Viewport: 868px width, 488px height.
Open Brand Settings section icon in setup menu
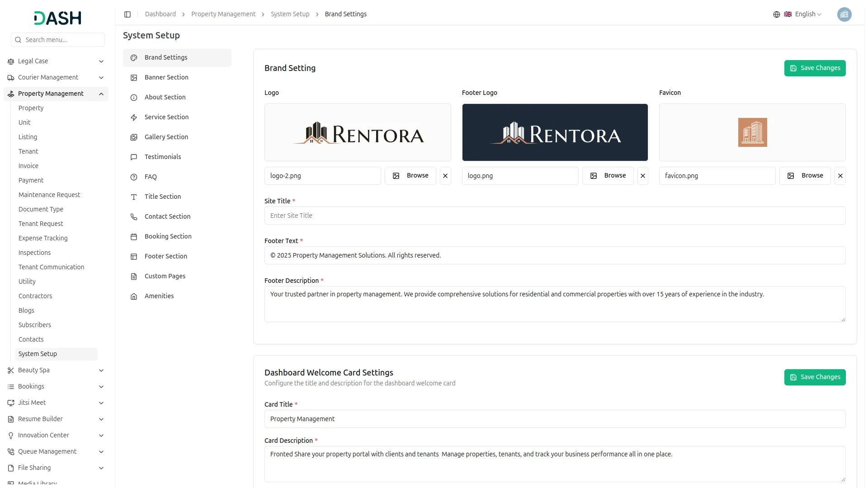[x=133, y=58]
